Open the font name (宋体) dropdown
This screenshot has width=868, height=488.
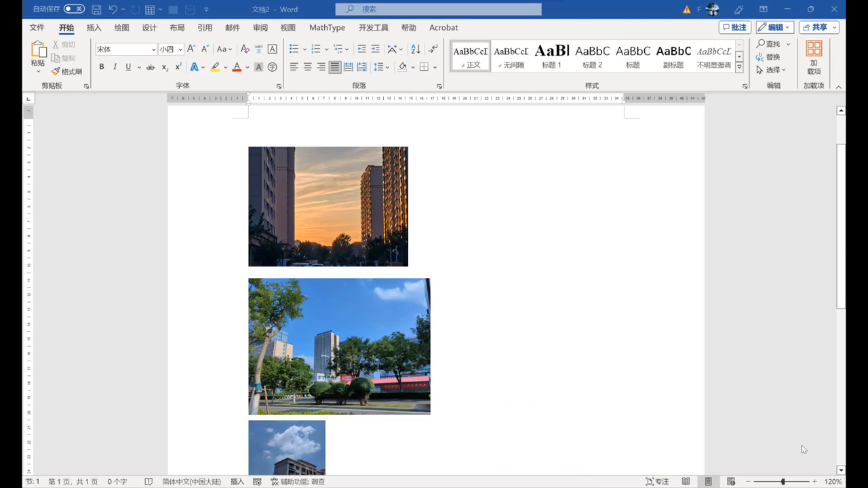(x=154, y=49)
